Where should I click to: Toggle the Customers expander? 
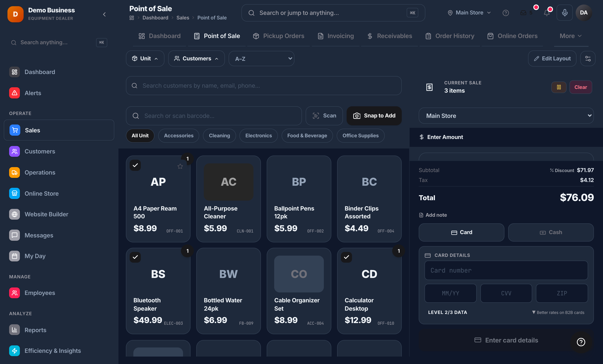(196, 58)
